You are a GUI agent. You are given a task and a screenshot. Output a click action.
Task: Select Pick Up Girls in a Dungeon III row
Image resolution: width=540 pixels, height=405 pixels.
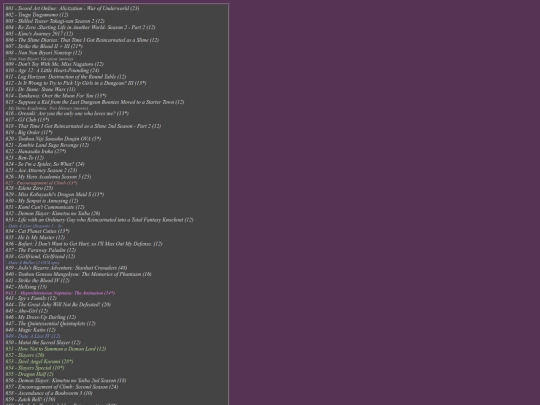[x=76, y=83]
